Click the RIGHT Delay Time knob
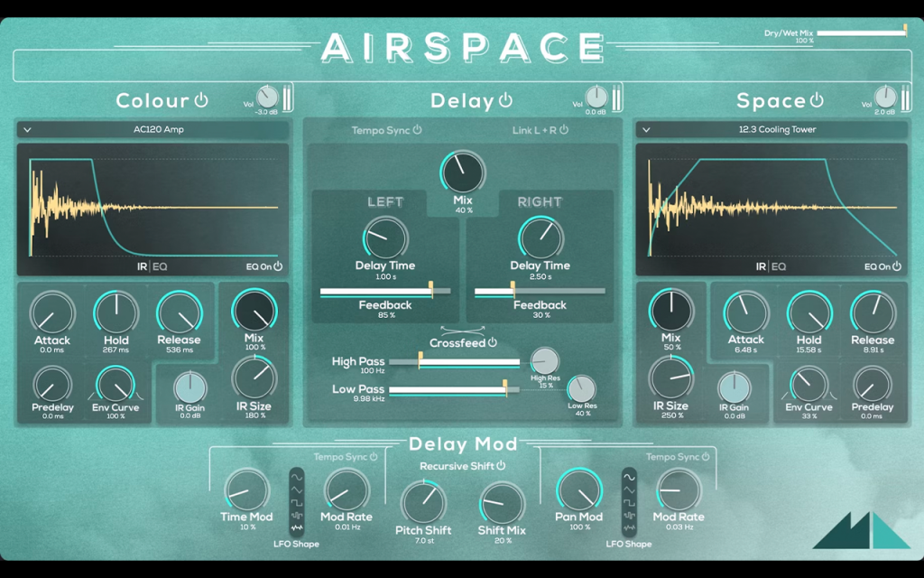The height and width of the screenshot is (578, 924). tap(541, 238)
